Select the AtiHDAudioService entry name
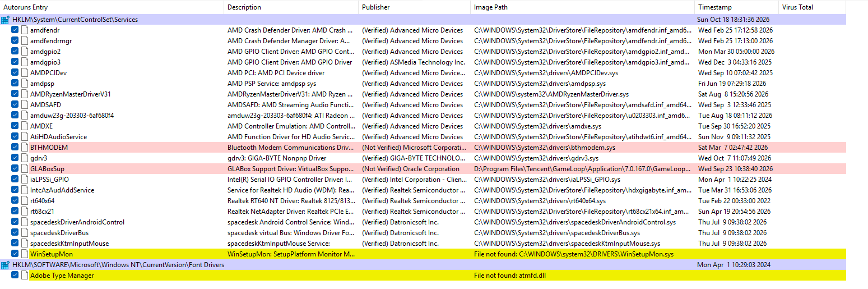Viewport: 868px width, 289px height. pos(58,137)
